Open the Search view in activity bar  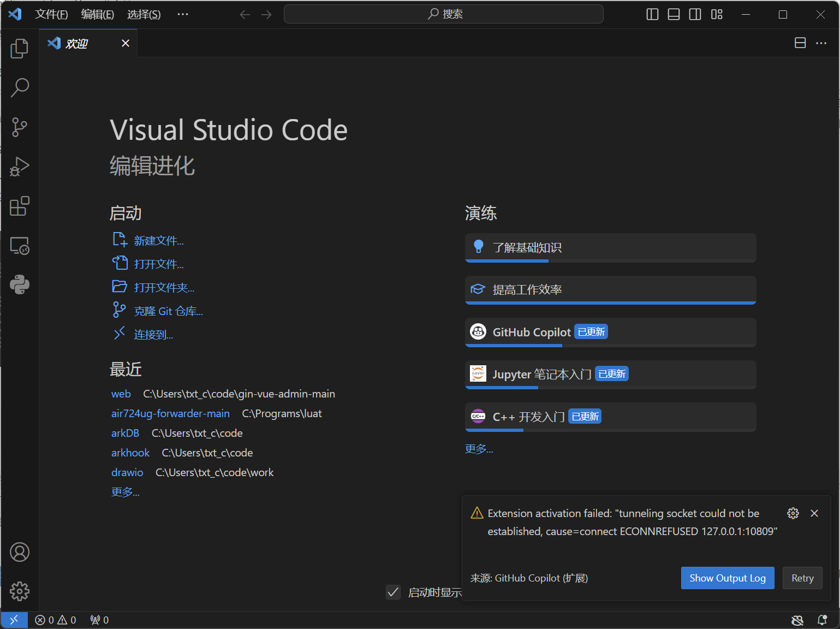pyautogui.click(x=20, y=88)
